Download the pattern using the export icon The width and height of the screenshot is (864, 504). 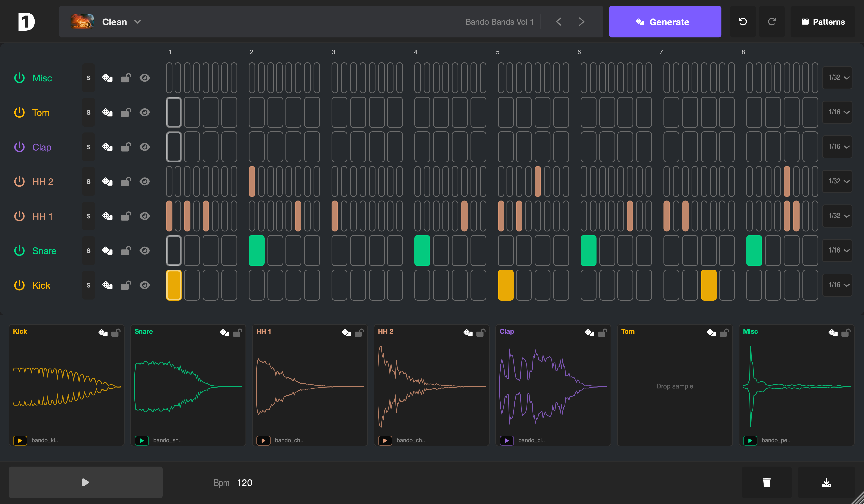(826, 482)
